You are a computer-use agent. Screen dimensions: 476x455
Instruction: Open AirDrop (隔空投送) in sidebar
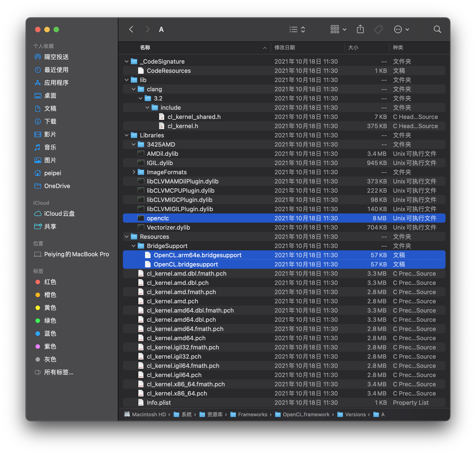(x=56, y=57)
